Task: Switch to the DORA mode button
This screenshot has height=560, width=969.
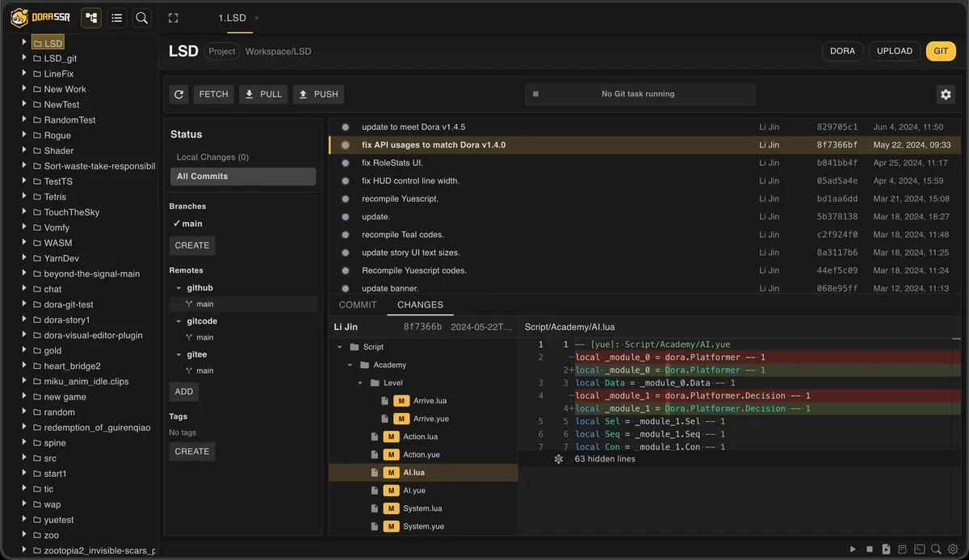Action: pyautogui.click(x=842, y=51)
